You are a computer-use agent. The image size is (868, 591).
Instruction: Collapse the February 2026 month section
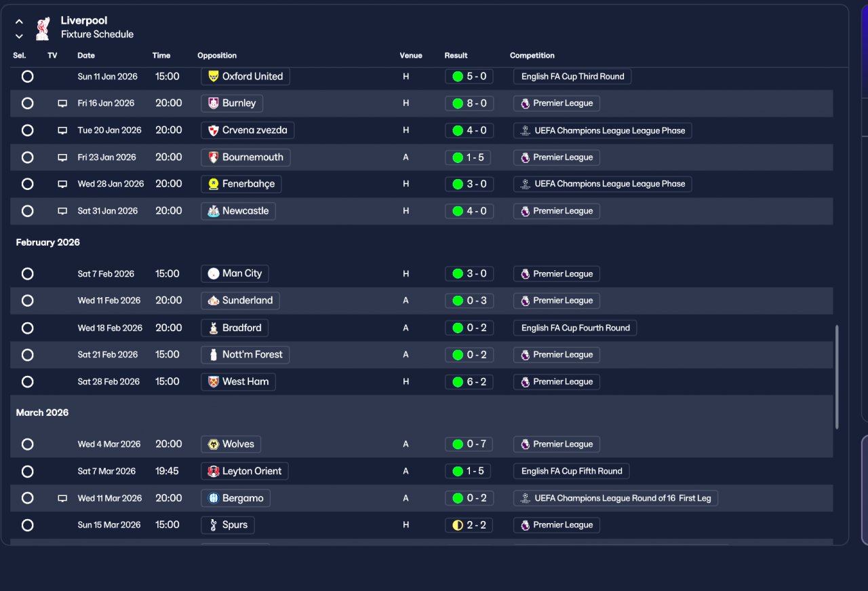point(48,242)
